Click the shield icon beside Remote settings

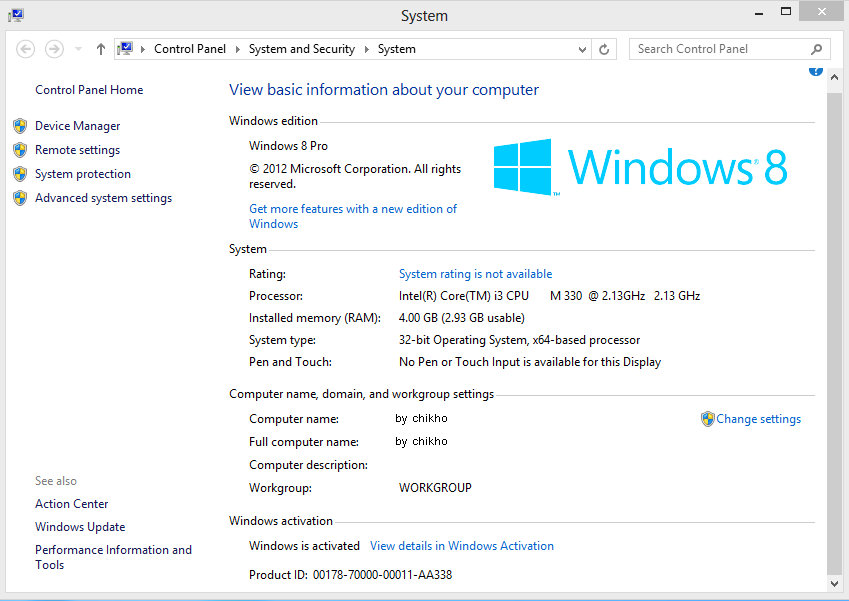20,150
